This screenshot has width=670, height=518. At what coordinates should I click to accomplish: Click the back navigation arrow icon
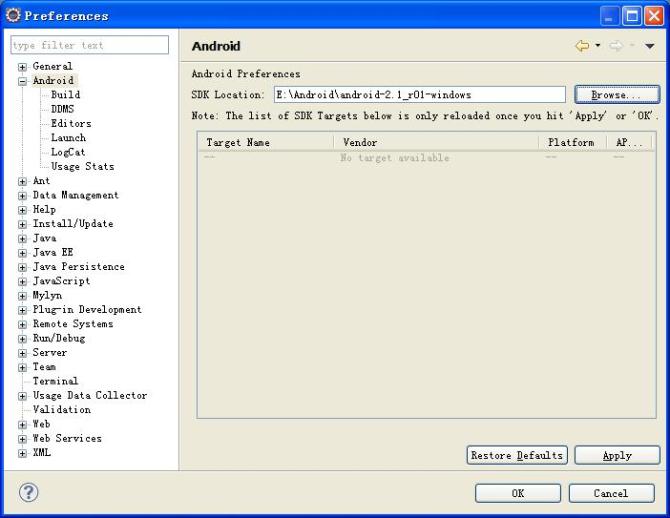(582, 46)
